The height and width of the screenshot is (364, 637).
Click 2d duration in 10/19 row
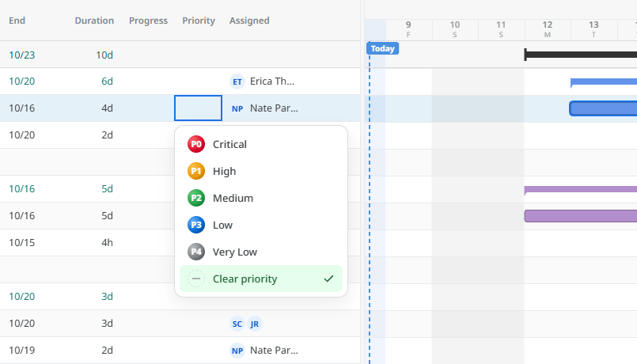tap(108, 351)
